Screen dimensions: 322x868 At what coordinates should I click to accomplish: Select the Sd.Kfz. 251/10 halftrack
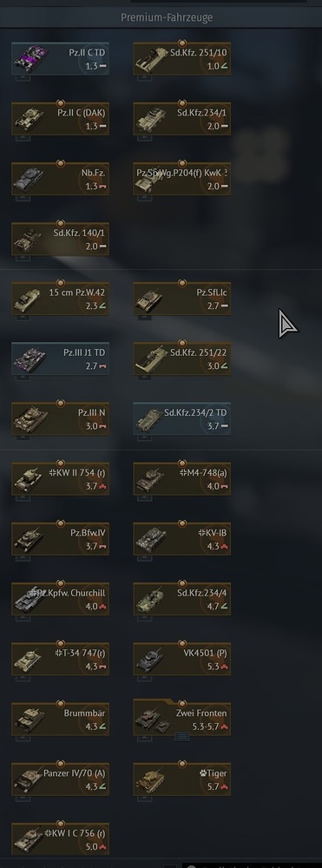click(182, 59)
